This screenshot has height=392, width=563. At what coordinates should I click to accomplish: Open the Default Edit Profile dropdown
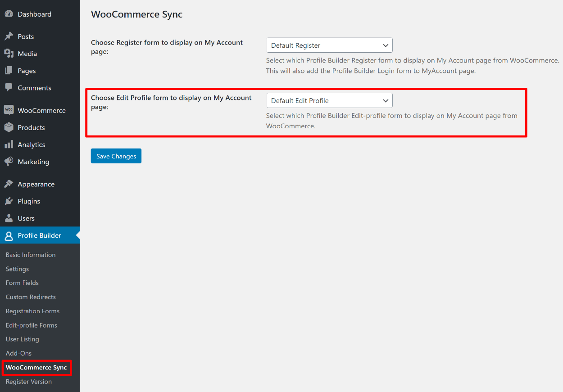coord(330,100)
